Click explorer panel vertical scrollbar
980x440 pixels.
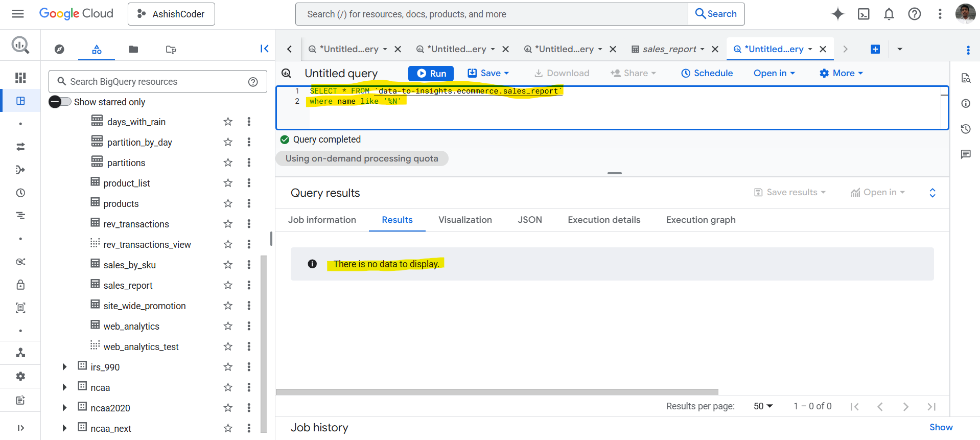click(x=264, y=343)
